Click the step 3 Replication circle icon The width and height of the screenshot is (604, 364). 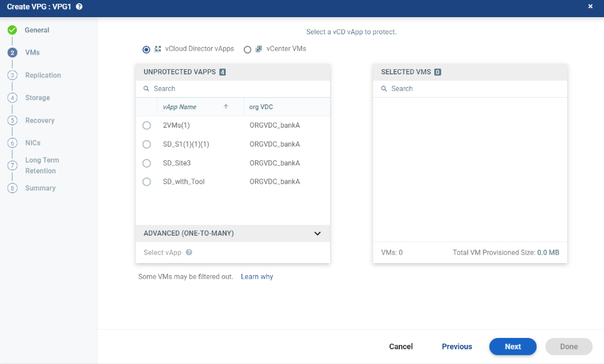click(12, 75)
